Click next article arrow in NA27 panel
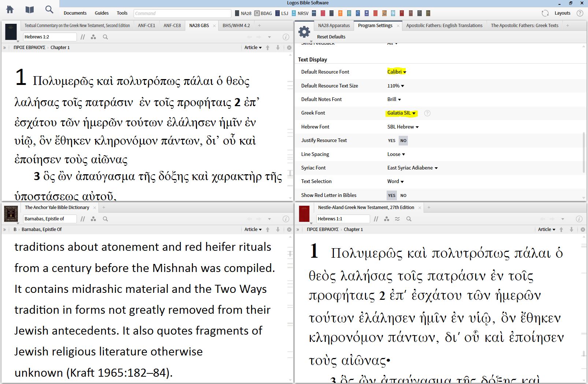588x384 pixels. tap(572, 230)
